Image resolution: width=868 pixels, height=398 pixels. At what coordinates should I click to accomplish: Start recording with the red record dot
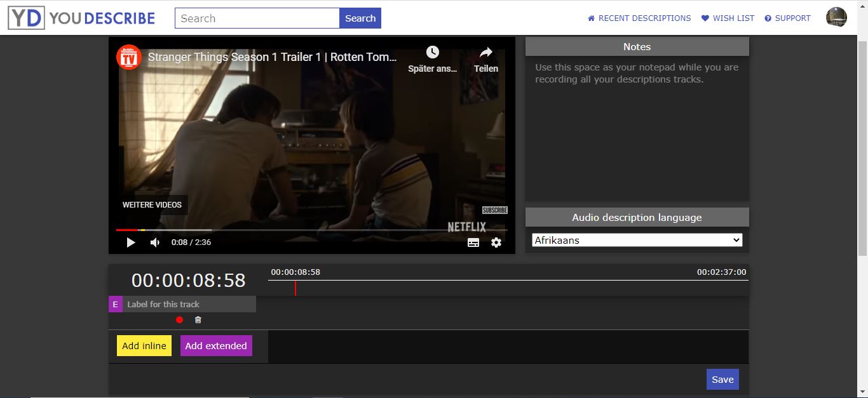click(179, 320)
